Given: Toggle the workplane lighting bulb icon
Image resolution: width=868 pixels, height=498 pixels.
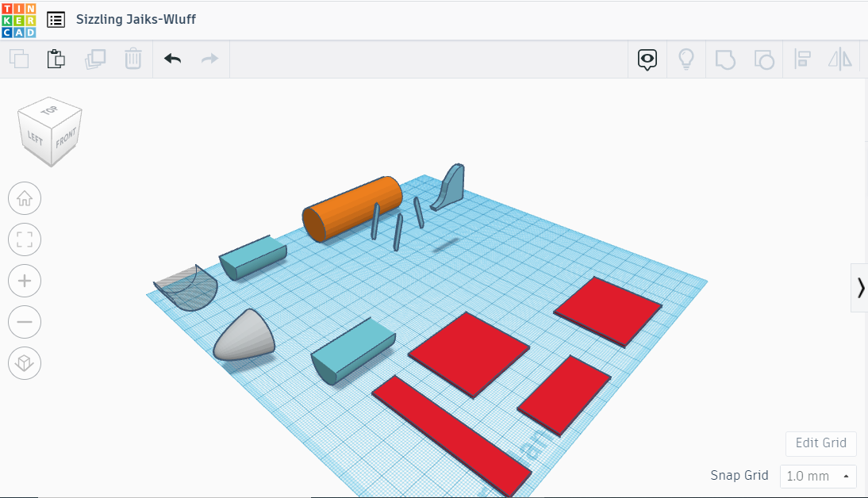Looking at the screenshot, I should point(686,59).
